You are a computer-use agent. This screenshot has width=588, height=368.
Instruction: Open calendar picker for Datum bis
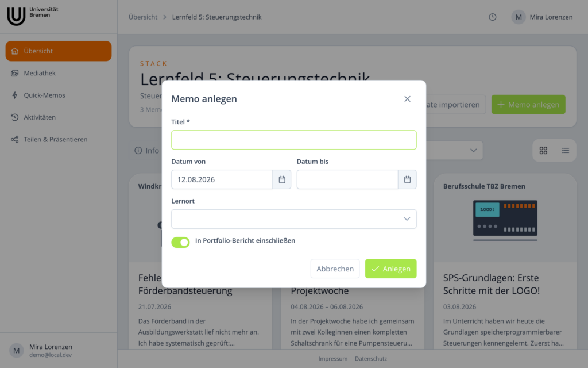(407, 179)
